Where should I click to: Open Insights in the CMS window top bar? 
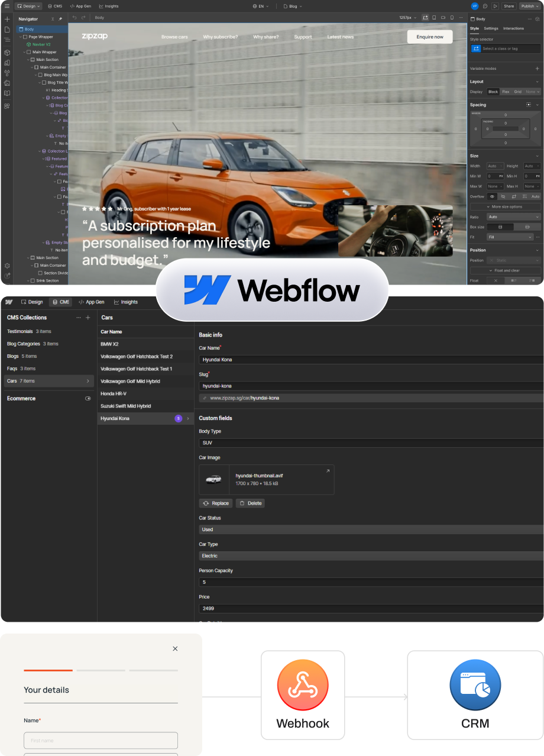pyautogui.click(x=126, y=302)
